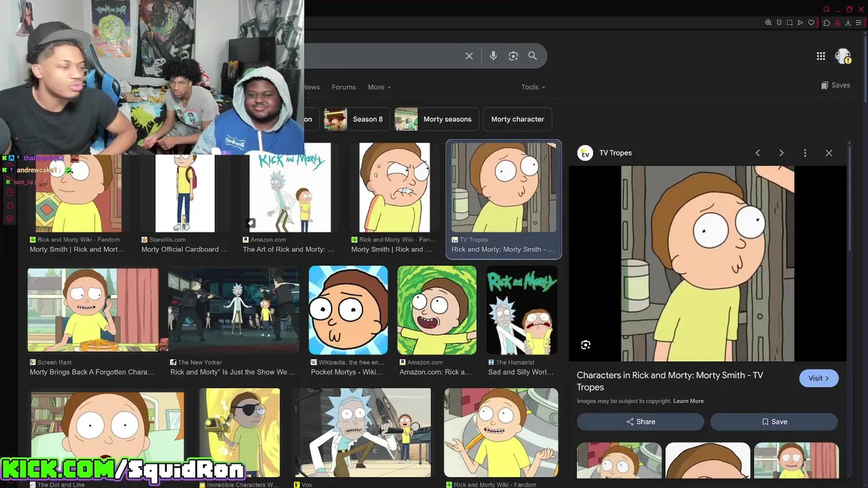Open the Google apps grid
The image size is (868, 488).
821,56
